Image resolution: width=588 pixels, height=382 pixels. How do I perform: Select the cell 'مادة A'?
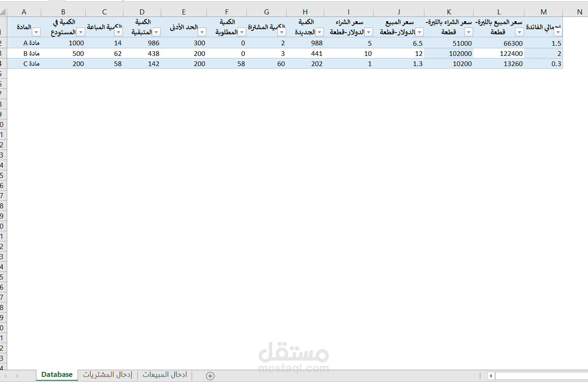[x=24, y=43]
